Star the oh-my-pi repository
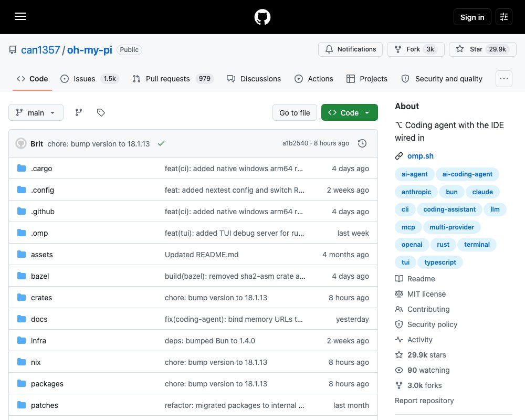Image resolution: width=525 pixels, height=420 pixels. click(x=482, y=49)
